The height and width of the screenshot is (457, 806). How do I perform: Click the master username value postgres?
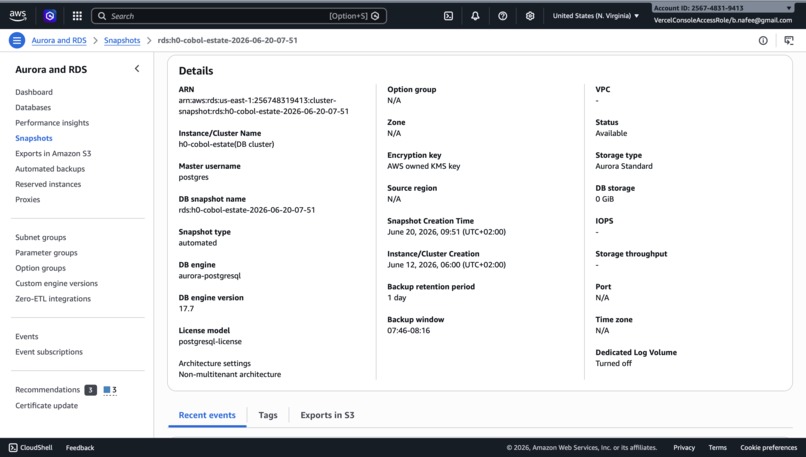pyautogui.click(x=193, y=177)
